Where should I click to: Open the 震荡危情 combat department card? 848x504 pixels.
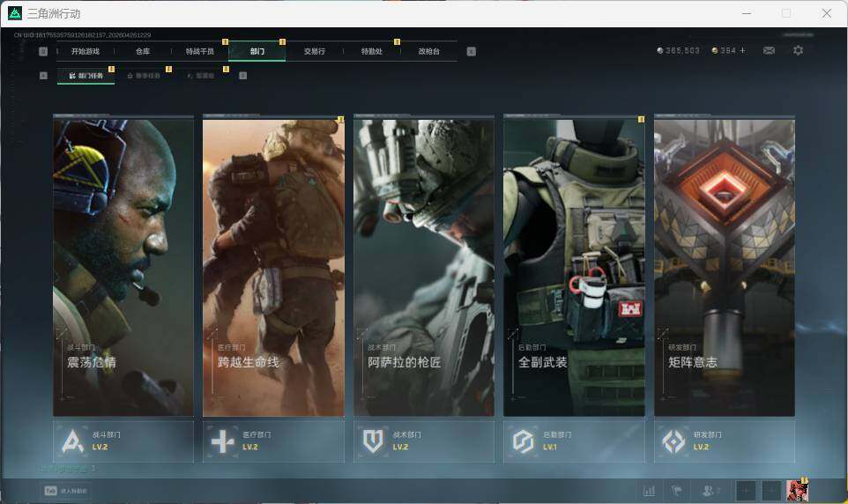click(x=123, y=266)
